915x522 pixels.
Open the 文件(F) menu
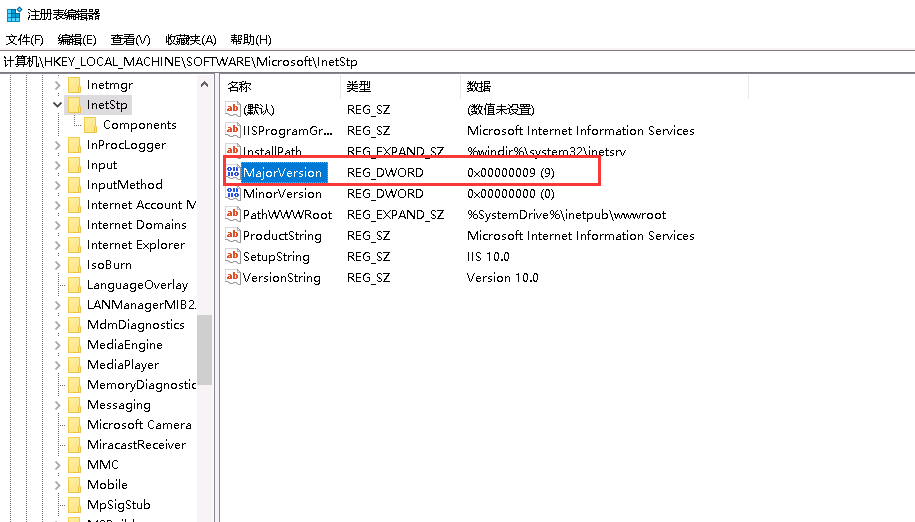pos(25,40)
